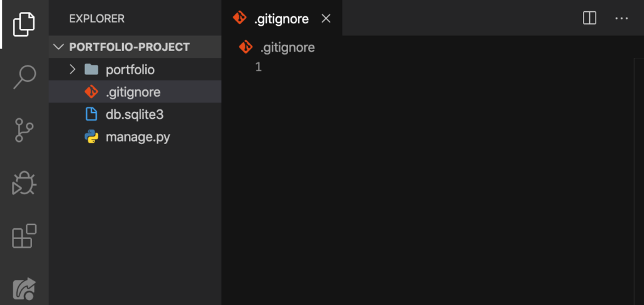Open the Search view icon
The image size is (644, 305).
[x=25, y=77]
